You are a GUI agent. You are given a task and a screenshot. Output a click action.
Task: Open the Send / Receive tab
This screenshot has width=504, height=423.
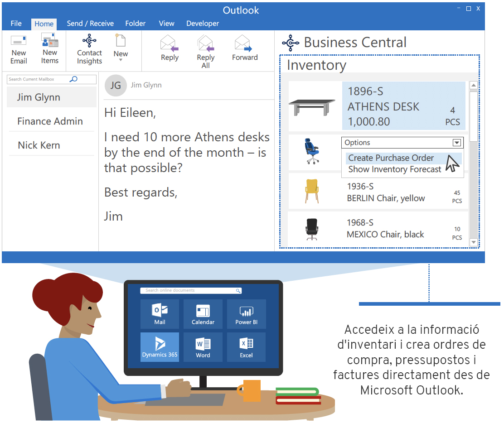click(90, 24)
